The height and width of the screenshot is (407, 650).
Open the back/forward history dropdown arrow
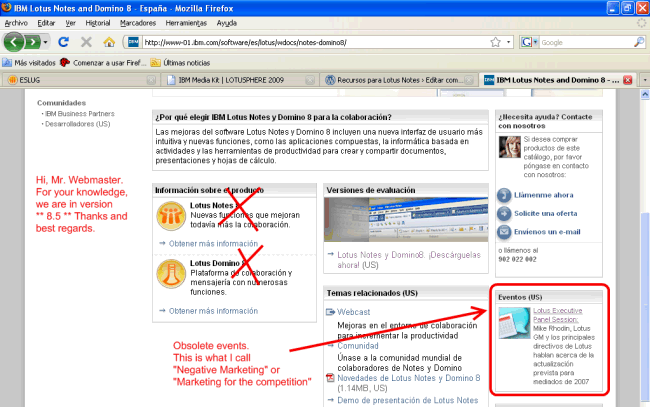[45, 42]
